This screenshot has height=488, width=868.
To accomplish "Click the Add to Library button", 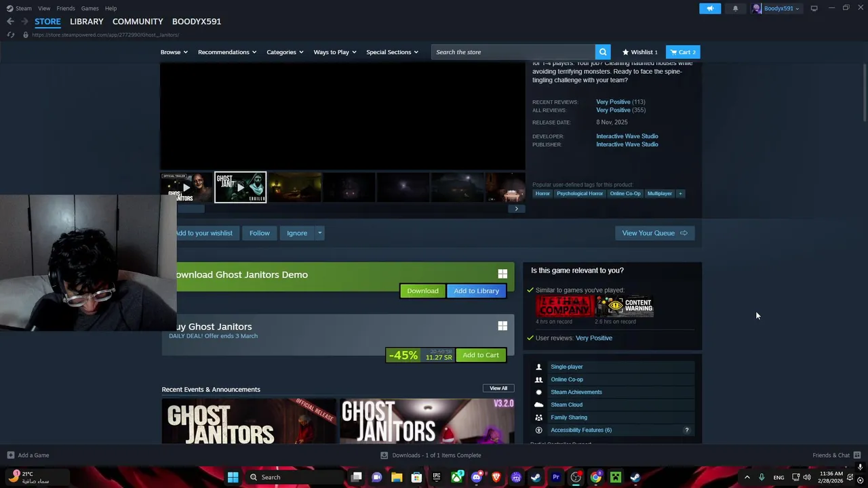I will [x=477, y=291].
